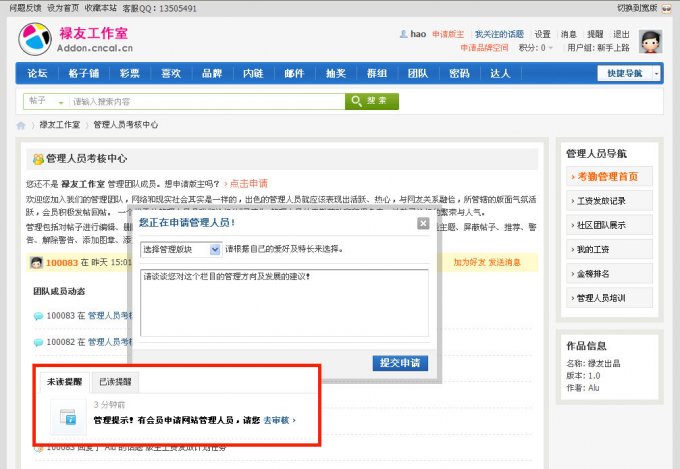
Task: Click the notification window icon
Action: (x=69, y=417)
